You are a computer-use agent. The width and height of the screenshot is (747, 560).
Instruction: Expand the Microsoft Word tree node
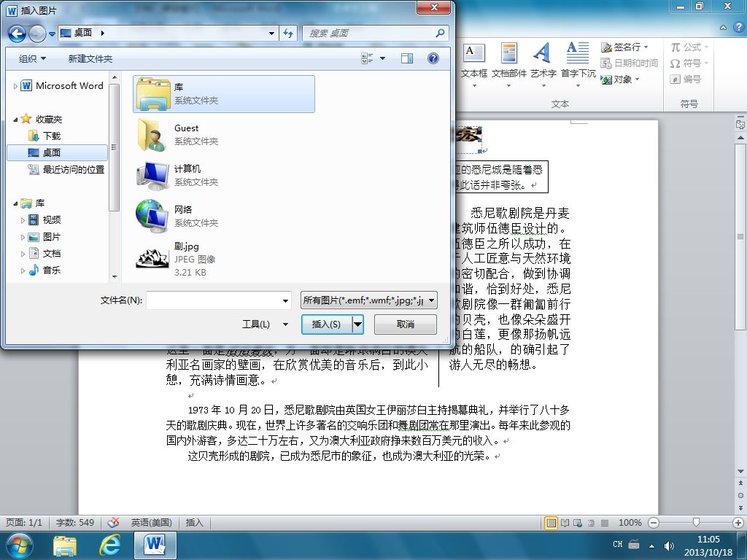coord(15,86)
